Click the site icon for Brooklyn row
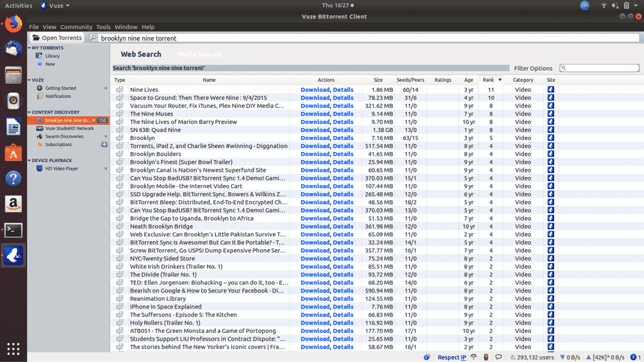This screenshot has width=644, height=362. click(551, 138)
